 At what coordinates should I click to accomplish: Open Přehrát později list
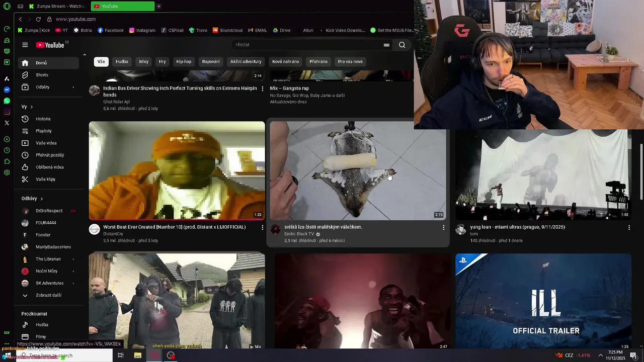click(x=49, y=155)
